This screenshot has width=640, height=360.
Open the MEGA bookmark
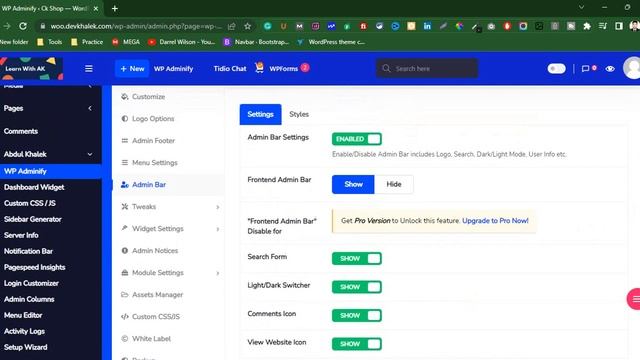[x=126, y=42]
